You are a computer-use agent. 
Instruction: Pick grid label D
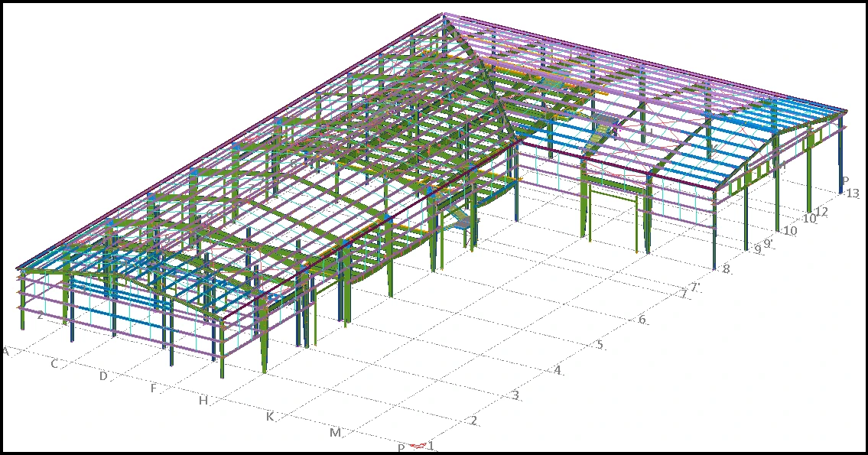102,375
